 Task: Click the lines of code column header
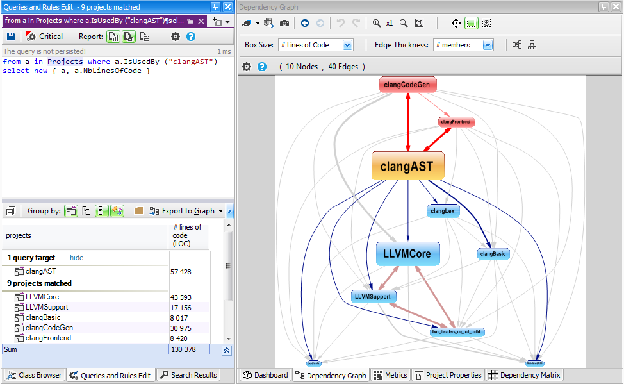click(x=189, y=236)
